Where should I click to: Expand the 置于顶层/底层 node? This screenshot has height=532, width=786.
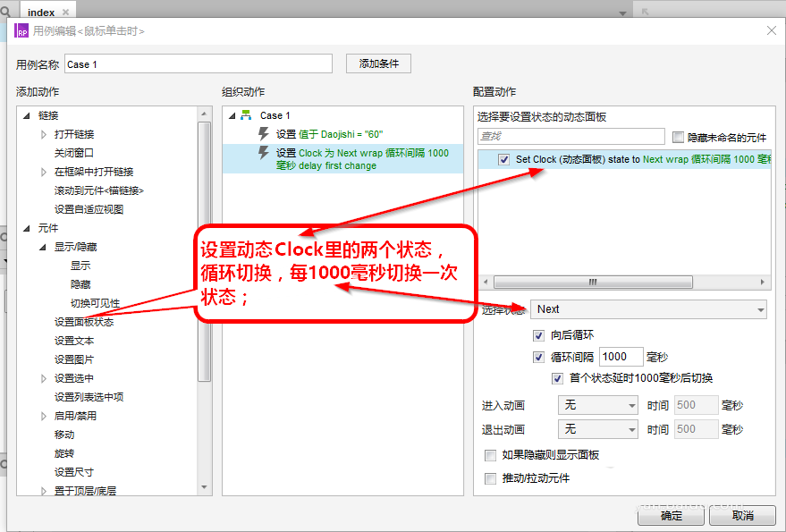pyautogui.click(x=44, y=491)
